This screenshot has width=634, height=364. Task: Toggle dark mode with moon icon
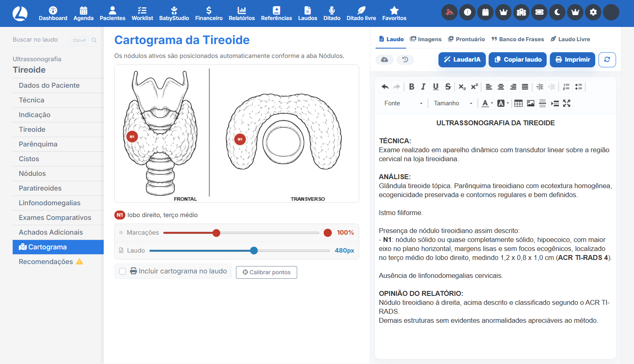(x=557, y=12)
